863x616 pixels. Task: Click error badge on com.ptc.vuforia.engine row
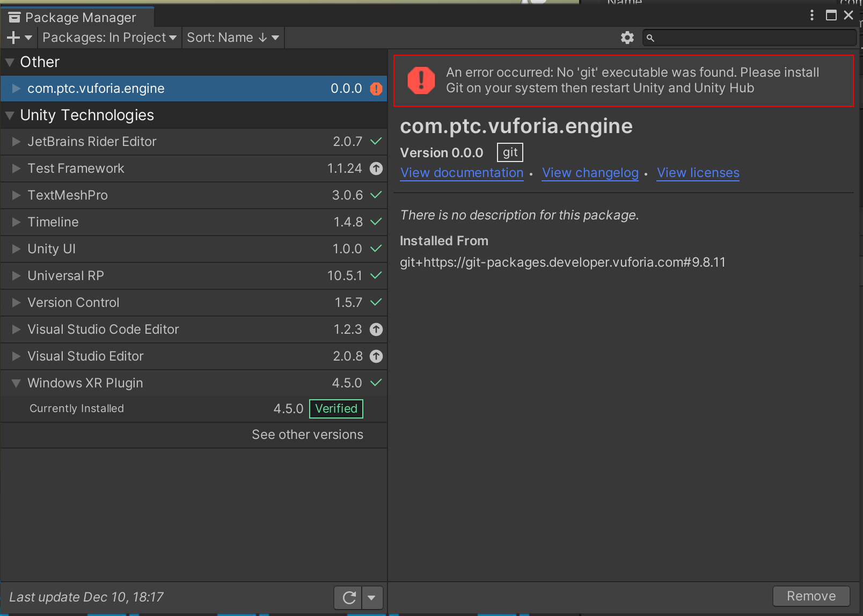(x=376, y=89)
